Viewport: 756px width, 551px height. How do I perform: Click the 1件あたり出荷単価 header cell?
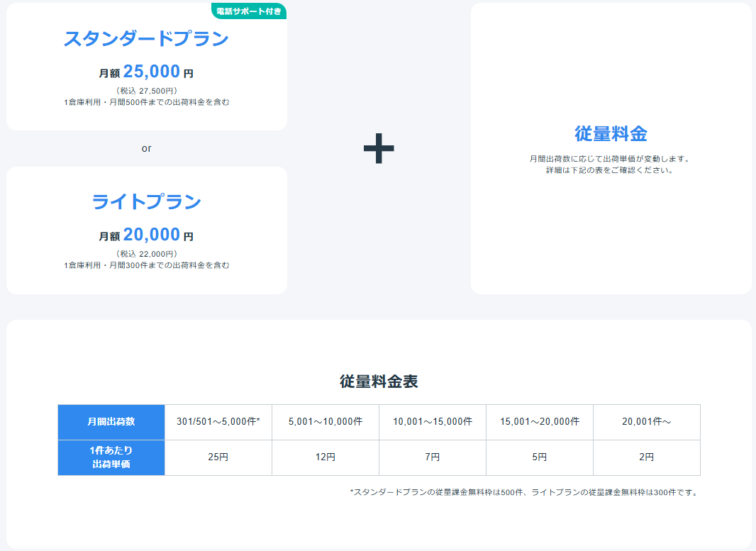[x=111, y=457]
